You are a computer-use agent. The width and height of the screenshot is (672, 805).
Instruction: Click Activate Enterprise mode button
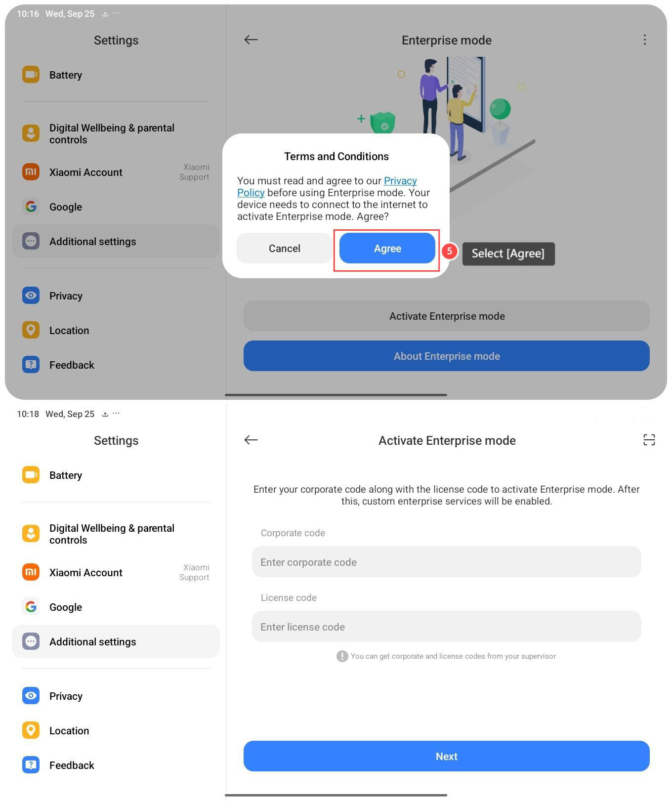click(446, 316)
